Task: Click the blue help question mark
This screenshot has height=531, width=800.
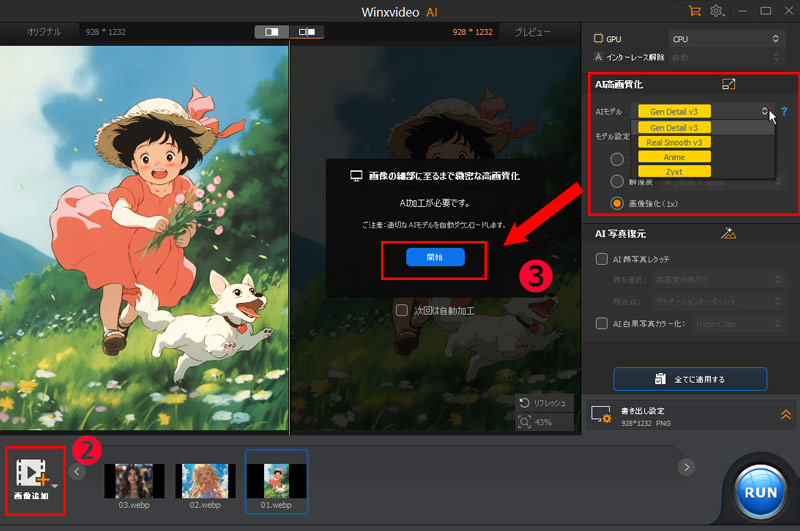Action: tap(784, 111)
